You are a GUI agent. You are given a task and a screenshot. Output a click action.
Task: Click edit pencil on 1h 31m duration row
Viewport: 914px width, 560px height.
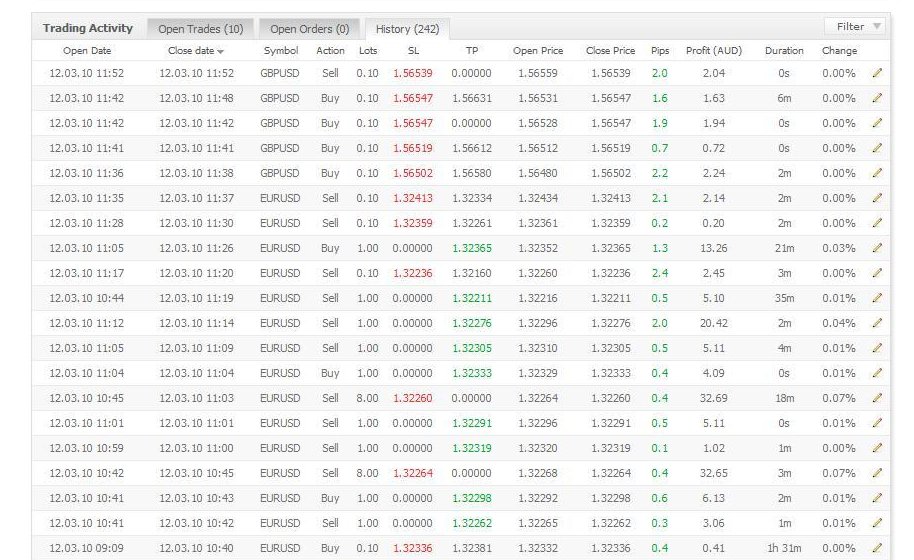pyautogui.click(x=877, y=548)
